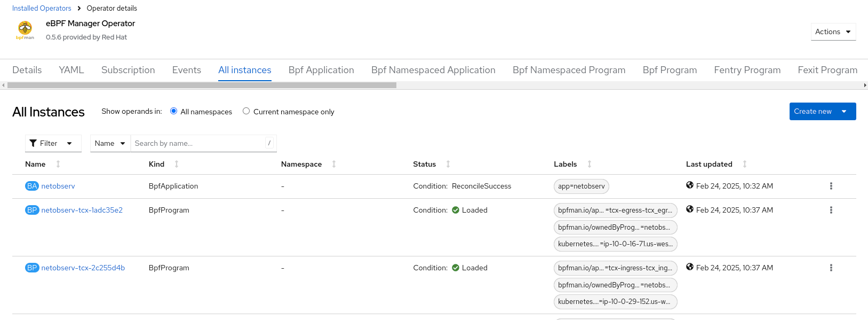Open kebab menu for netobserv-tcx-2c255d4b
The image size is (868, 320).
pyautogui.click(x=831, y=268)
